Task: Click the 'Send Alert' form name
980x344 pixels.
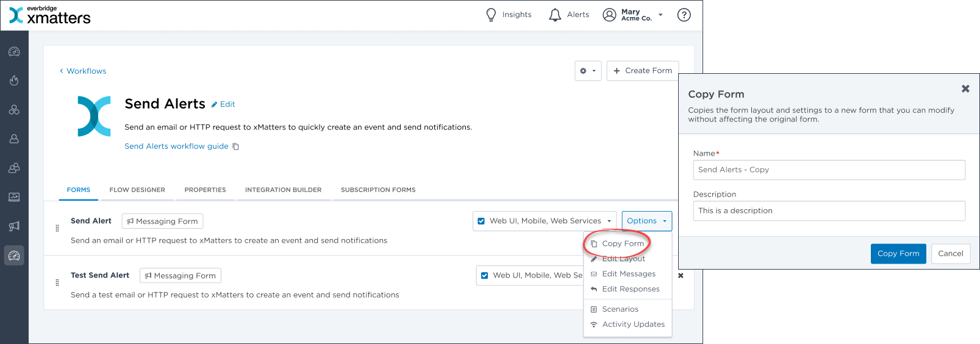Action: click(91, 221)
